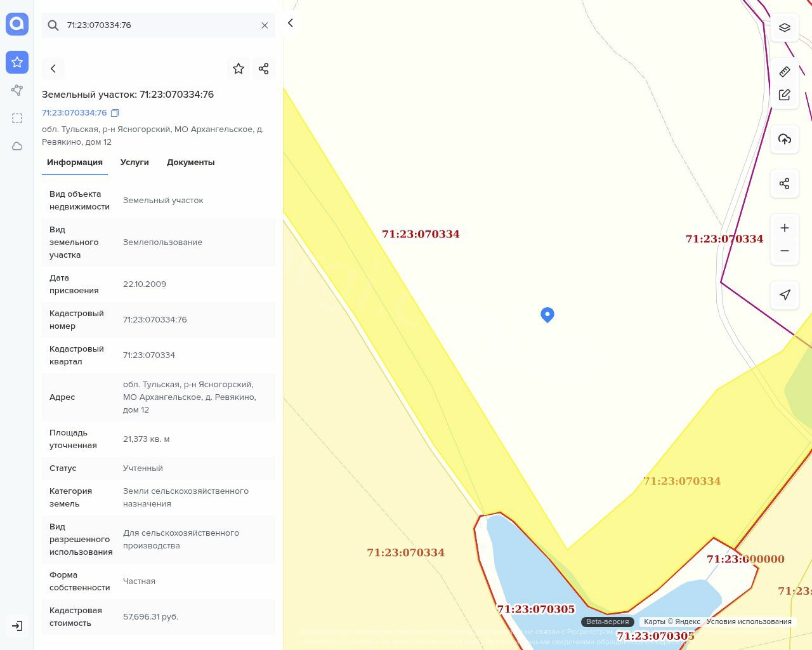Viewport: 812px width, 650px height.
Task: Open the blue cadastral number link
Action: point(74,113)
